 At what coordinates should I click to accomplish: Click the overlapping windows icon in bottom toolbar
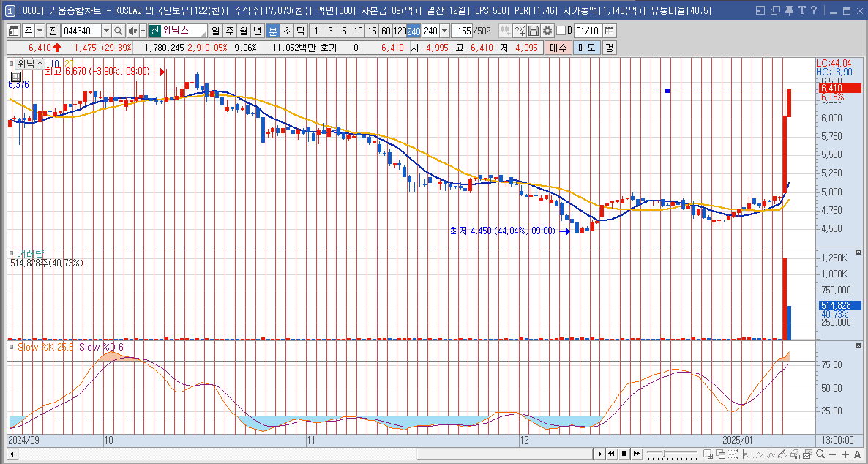(721, 454)
